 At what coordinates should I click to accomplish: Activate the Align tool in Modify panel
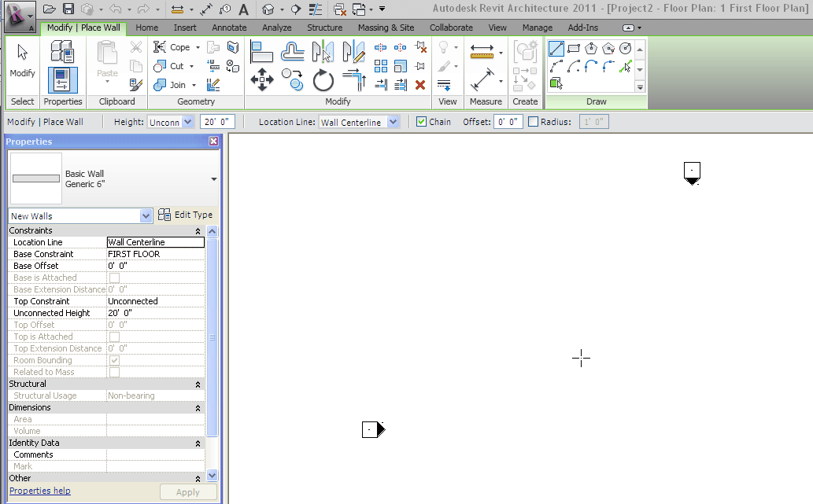tap(261, 52)
